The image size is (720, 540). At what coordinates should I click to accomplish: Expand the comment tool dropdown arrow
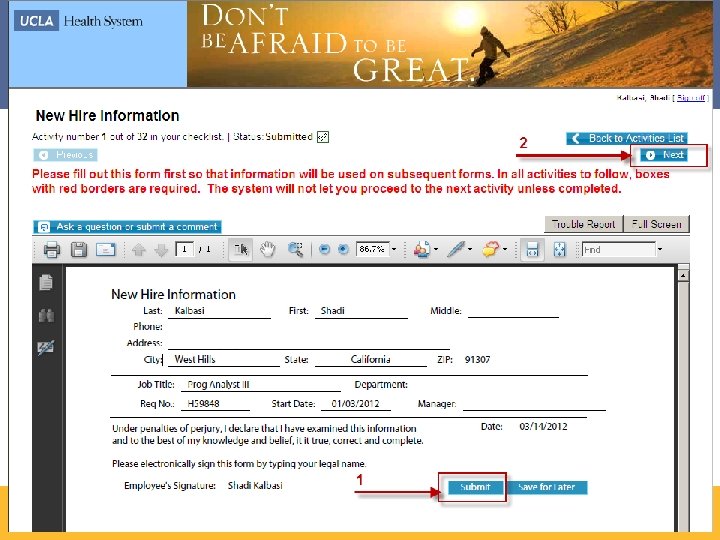pos(505,249)
